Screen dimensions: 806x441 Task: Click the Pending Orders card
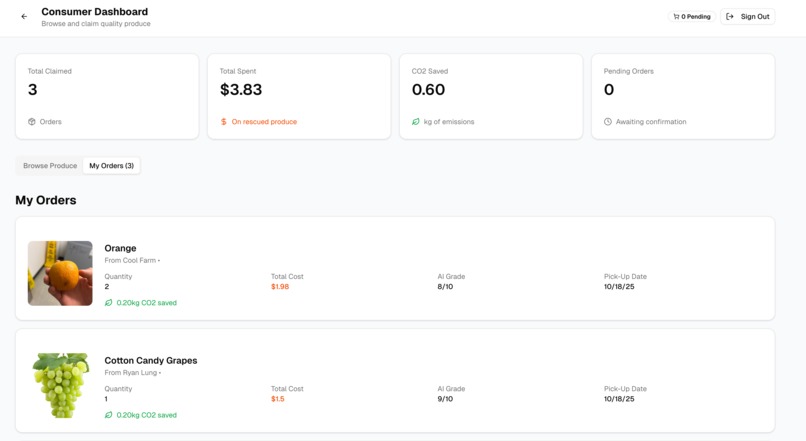tap(683, 97)
